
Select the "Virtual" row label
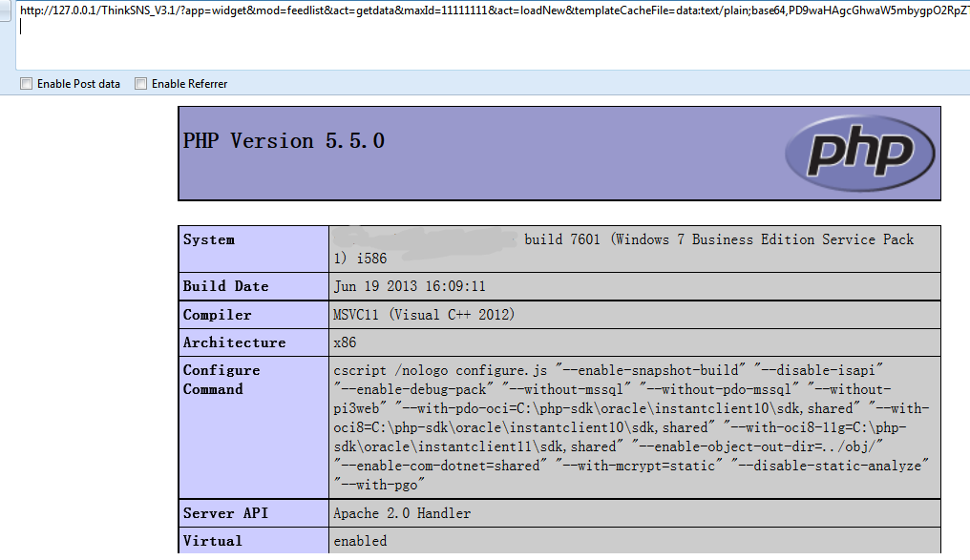tap(213, 541)
